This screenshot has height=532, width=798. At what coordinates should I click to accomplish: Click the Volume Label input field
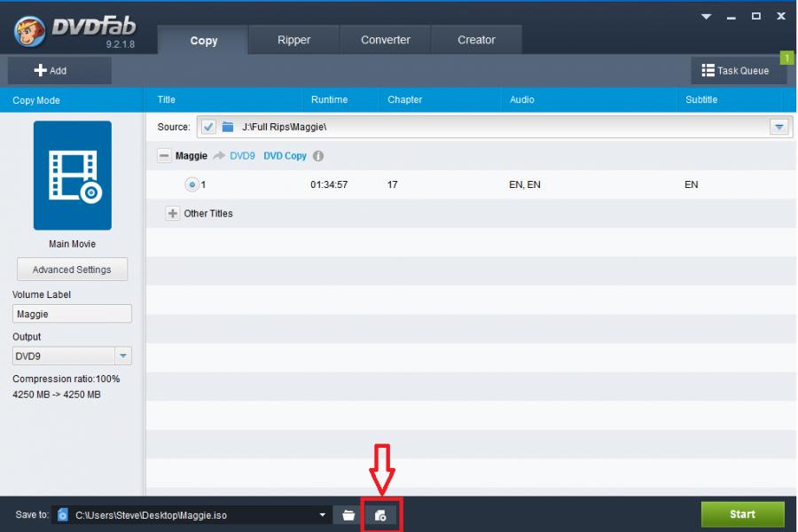[72, 314]
